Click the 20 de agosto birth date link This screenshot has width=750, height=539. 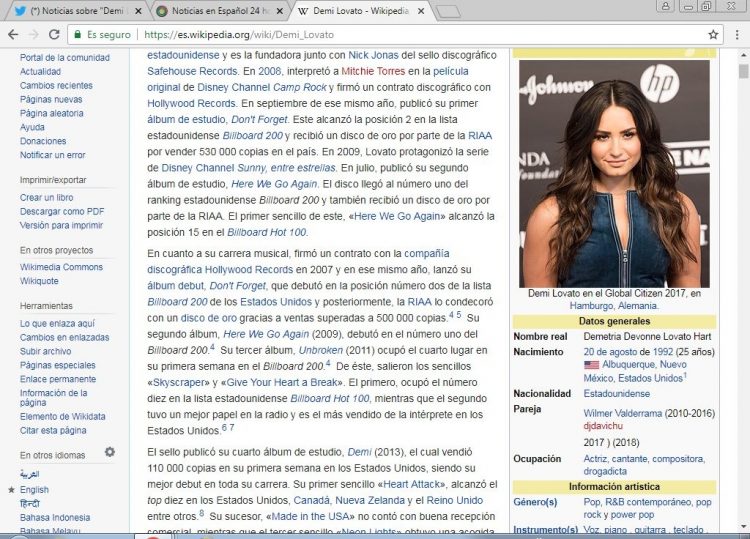click(x=610, y=352)
